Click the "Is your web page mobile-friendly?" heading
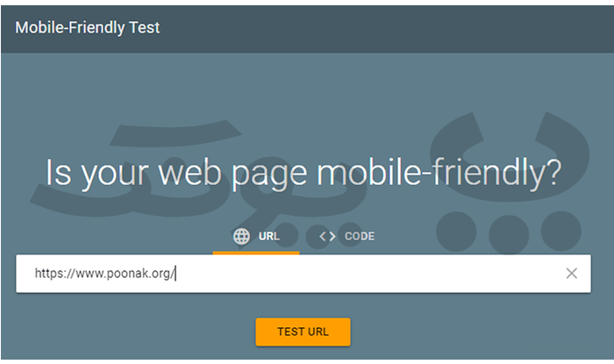This screenshot has width=614, height=364. (x=303, y=174)
